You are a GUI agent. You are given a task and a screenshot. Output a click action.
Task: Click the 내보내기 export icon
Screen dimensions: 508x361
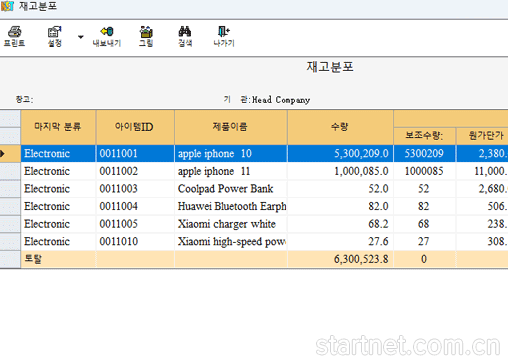tap(107, 31)
